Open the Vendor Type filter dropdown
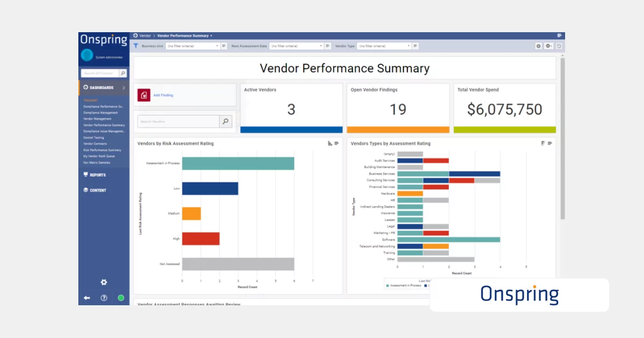The height and width of the screenshot is (338, 644). [384, 46]
